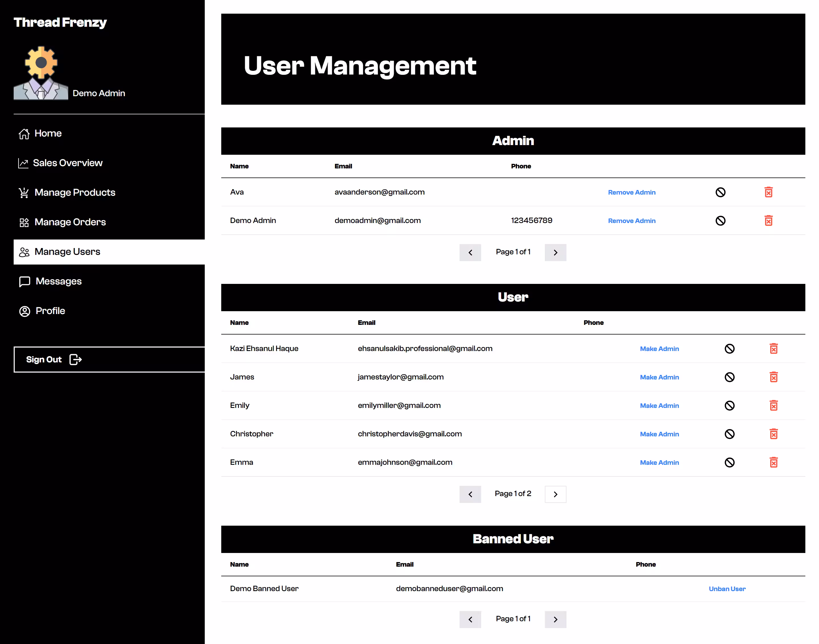Unban Demo Banned User
819x644 pixels.
click(x=727, y=589)
